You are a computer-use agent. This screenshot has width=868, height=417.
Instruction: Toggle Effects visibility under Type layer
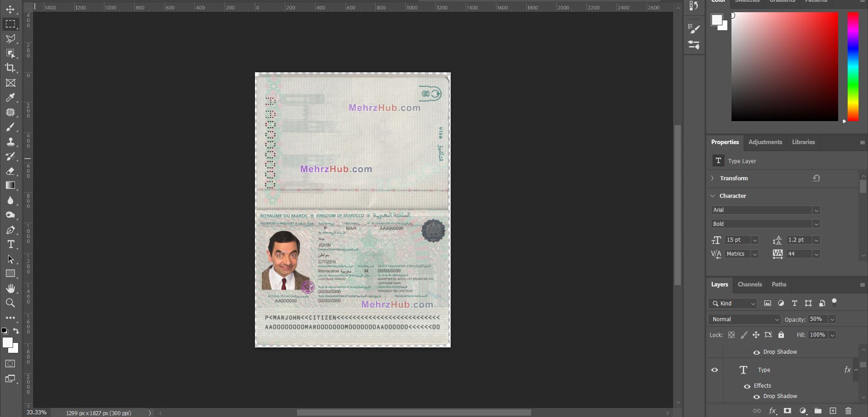click(x=747, y=386)
